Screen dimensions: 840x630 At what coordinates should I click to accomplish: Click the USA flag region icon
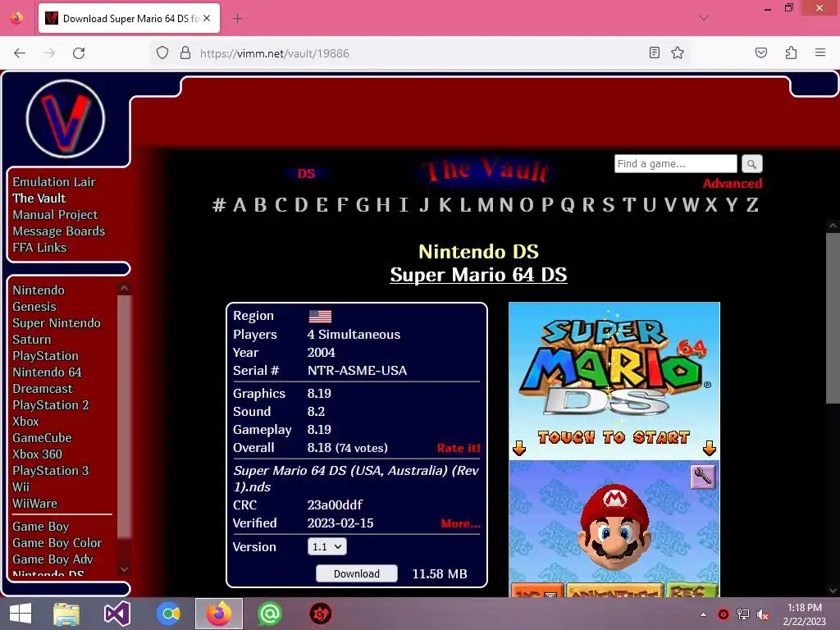pyautogui.click(x=321, y=317)
